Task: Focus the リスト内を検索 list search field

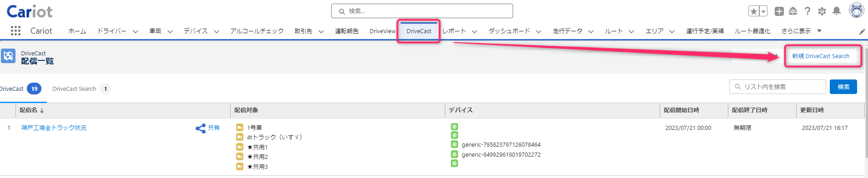Action: 777,87
